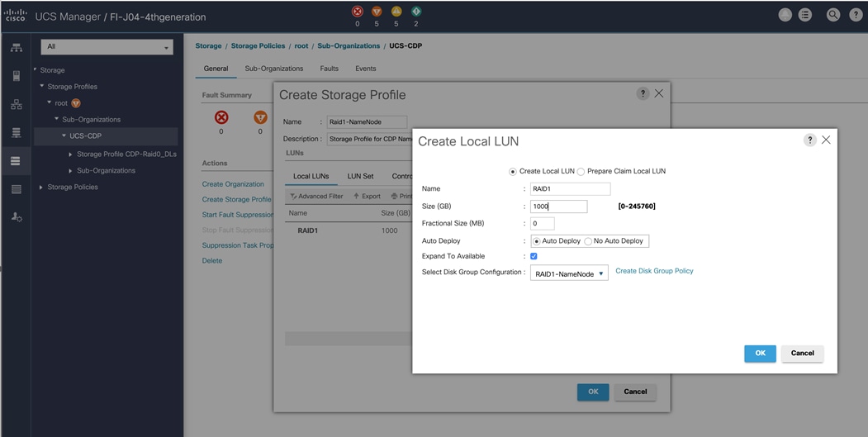Image resolution: width=868 pixels, height=437 pixels.
Task: Open the All filter dropdown in navigation pane
Action: click(107, 47)
